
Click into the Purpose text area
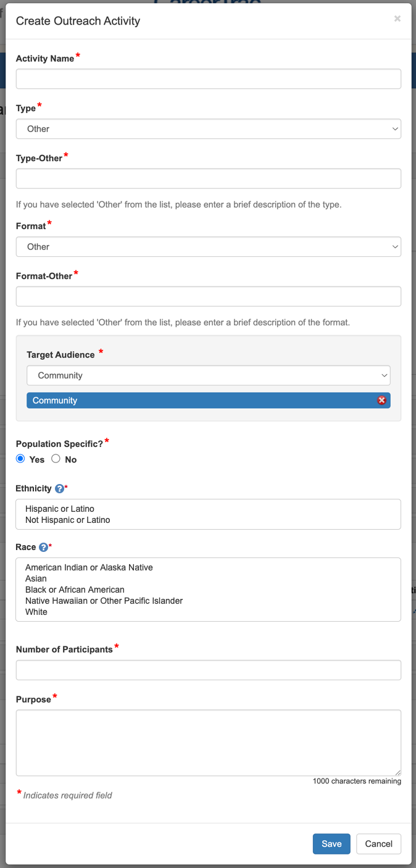[x=208, y=742]
